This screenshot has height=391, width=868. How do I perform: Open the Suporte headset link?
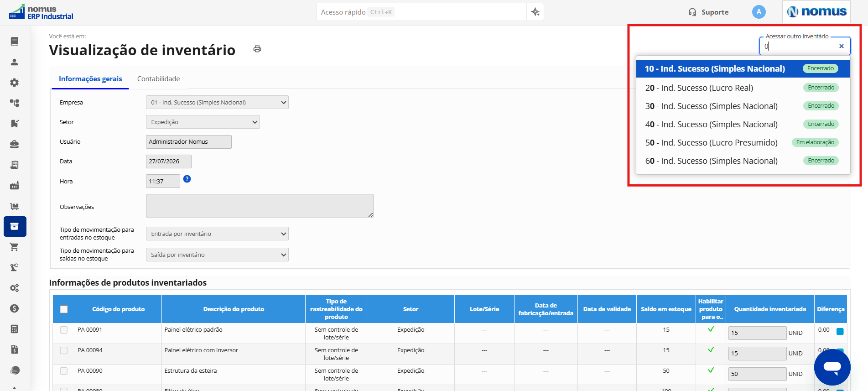coord(708,12)
